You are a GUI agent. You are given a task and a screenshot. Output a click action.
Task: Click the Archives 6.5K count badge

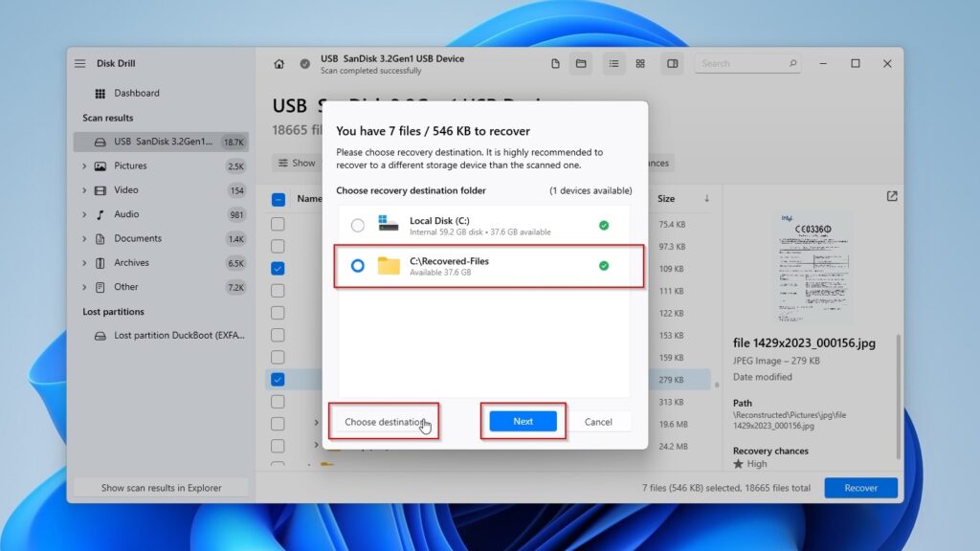click(235, 263)
